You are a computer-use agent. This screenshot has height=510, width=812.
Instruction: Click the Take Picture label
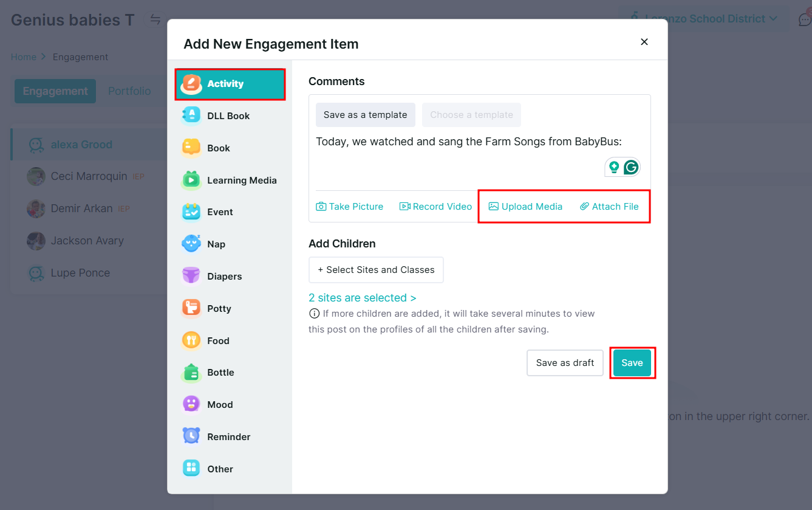pos(356,207)
